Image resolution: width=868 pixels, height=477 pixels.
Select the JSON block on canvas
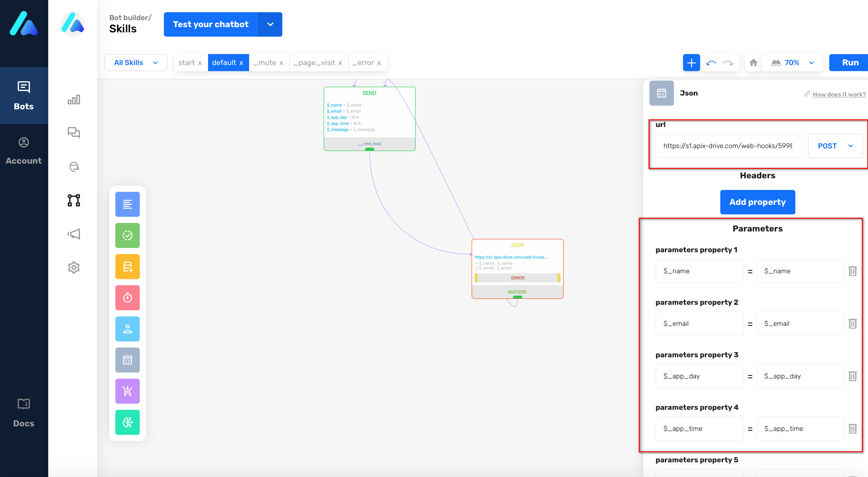pos(517,269)
